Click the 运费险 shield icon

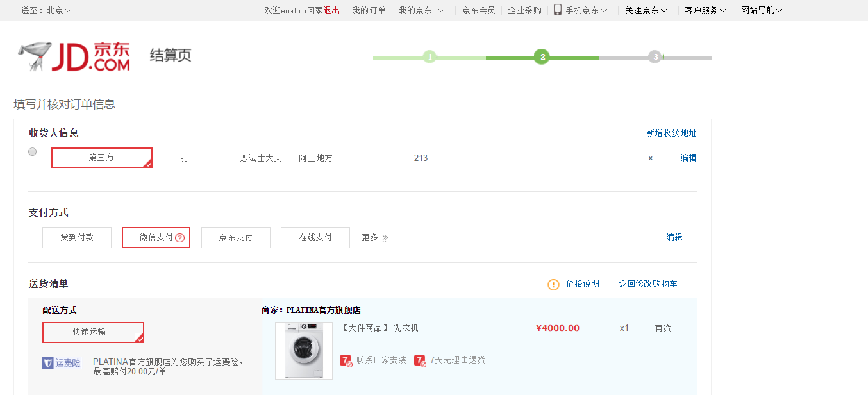click(x=48, y=363)
